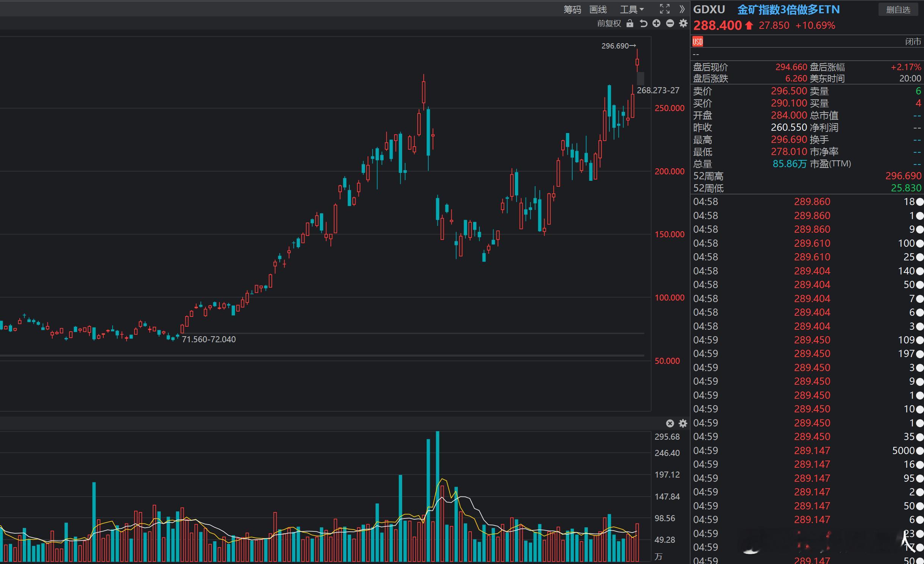Click the GDXU ticker symbol
Viewport: 924px width, 564px height.
point(709,9)
